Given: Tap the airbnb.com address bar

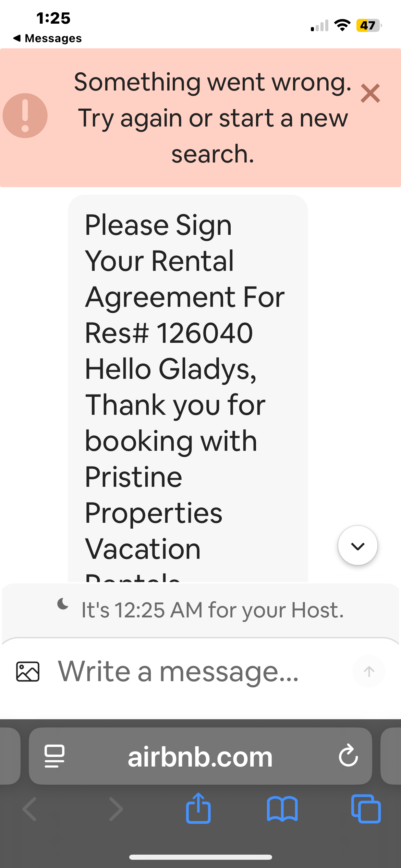Looking at the screenshot, I should tap(200, 756).
